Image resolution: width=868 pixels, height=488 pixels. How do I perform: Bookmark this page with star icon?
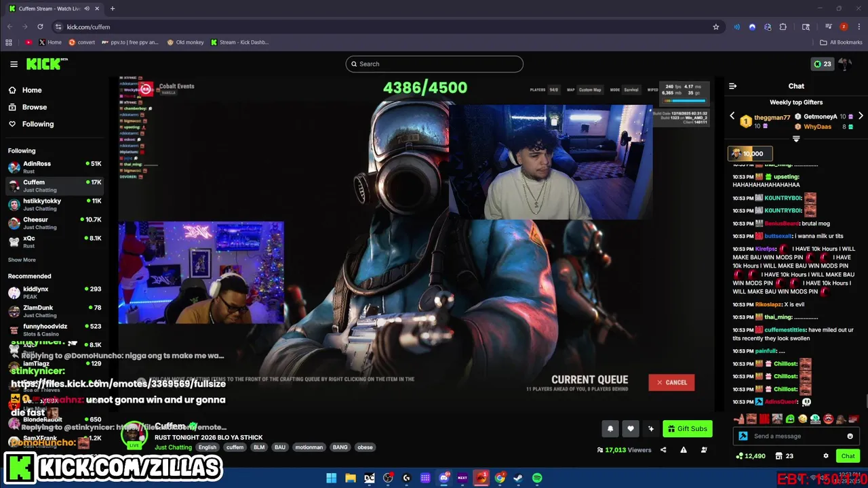pyautogui.click(x=716, y=26)
